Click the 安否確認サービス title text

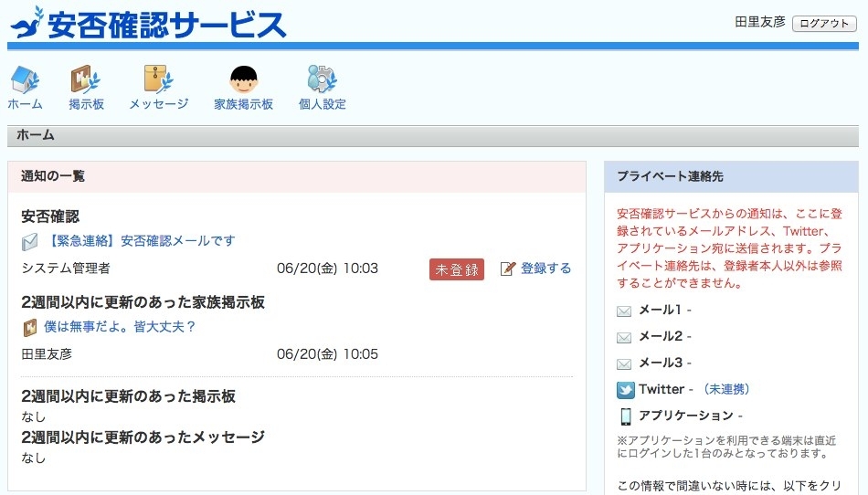[166, 25]
